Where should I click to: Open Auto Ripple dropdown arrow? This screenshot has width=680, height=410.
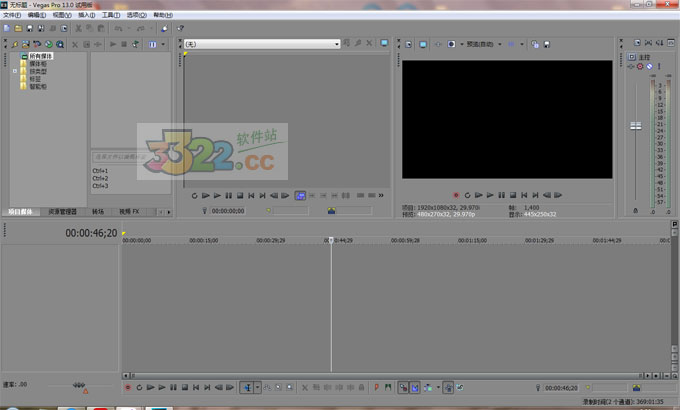pos(438,387)
